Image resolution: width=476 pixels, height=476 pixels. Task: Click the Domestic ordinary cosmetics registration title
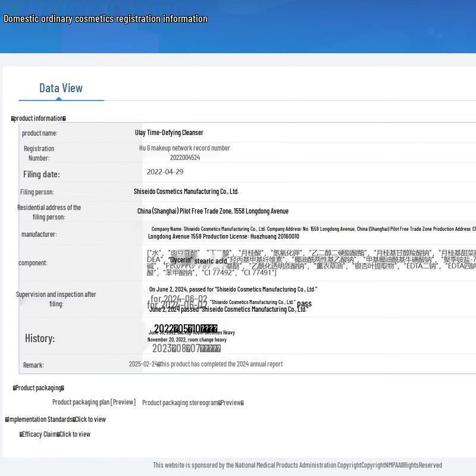coord(105,19)
